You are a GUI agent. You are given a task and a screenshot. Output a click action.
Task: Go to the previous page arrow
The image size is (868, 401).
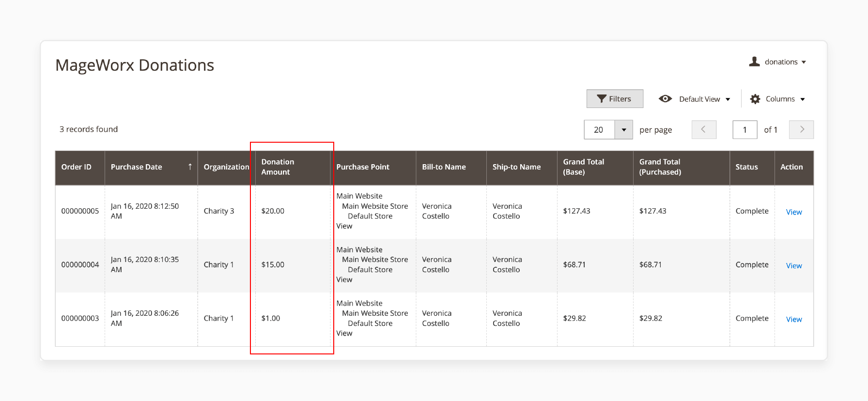pos(704,129)
